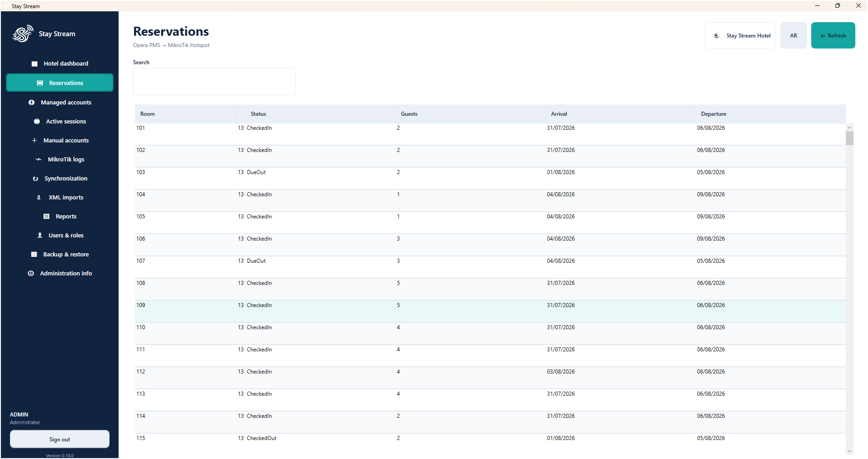Click the Synchronization circular arrow icon
Image resolution: width=868 pixels, height=459 pixels.
click(x=35, y=179)
